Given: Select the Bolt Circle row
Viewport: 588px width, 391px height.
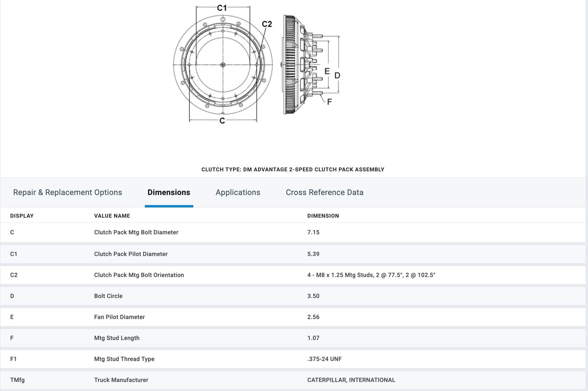Looking at the screenshot, I should tap(293, 296).
